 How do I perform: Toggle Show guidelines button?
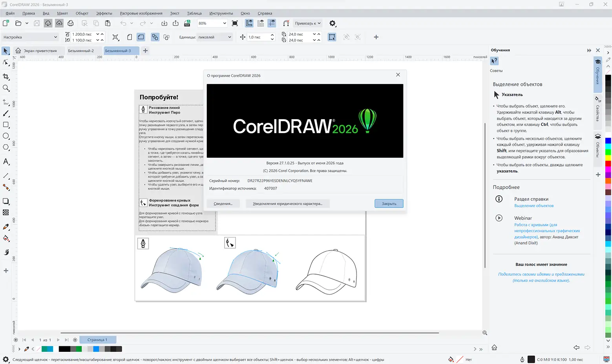click(272, 23)
